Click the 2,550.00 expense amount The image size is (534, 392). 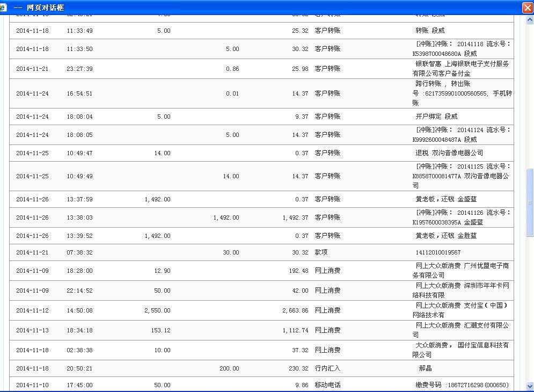point(157,310)
